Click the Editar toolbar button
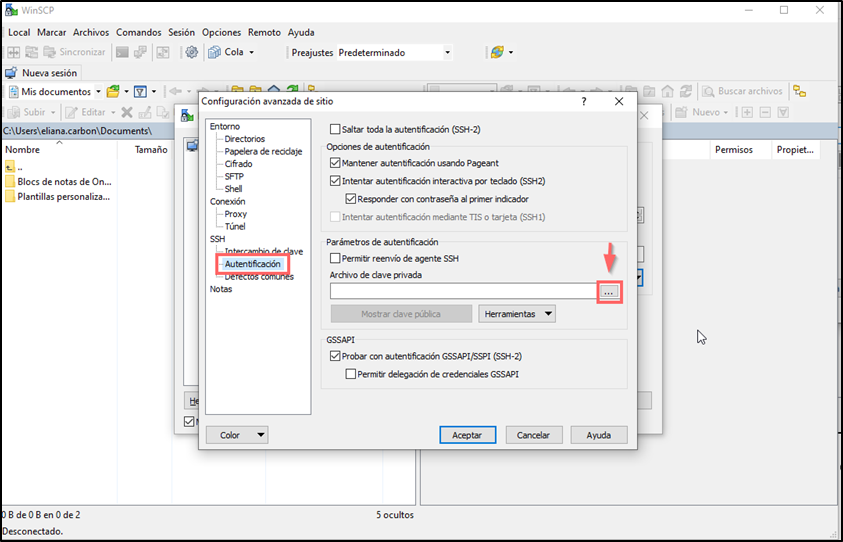 90,112
